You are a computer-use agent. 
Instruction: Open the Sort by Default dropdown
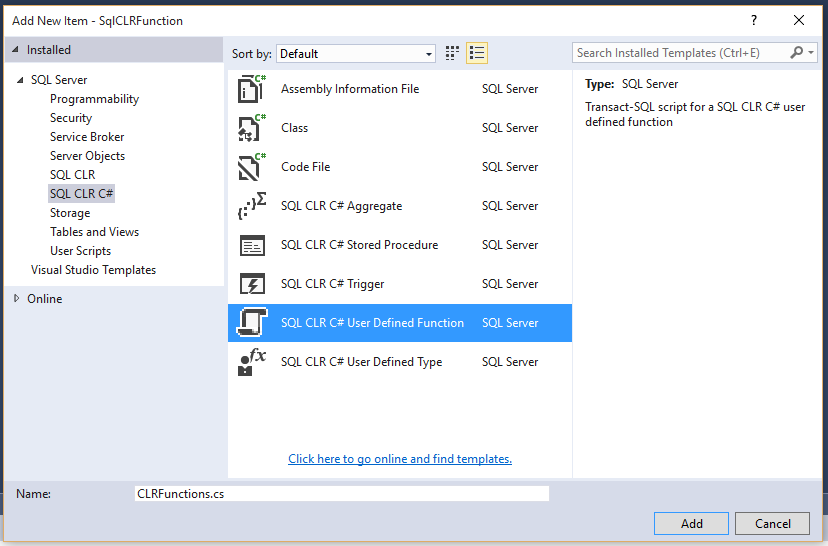[x=356, y=53]
